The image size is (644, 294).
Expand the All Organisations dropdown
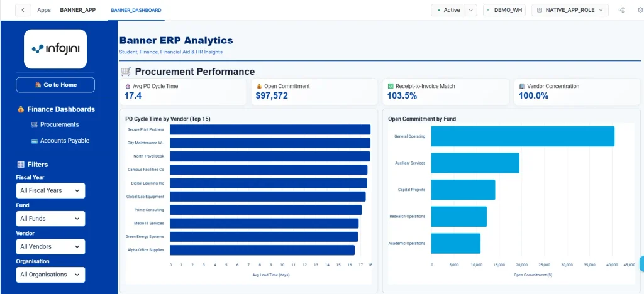(50, 275)
